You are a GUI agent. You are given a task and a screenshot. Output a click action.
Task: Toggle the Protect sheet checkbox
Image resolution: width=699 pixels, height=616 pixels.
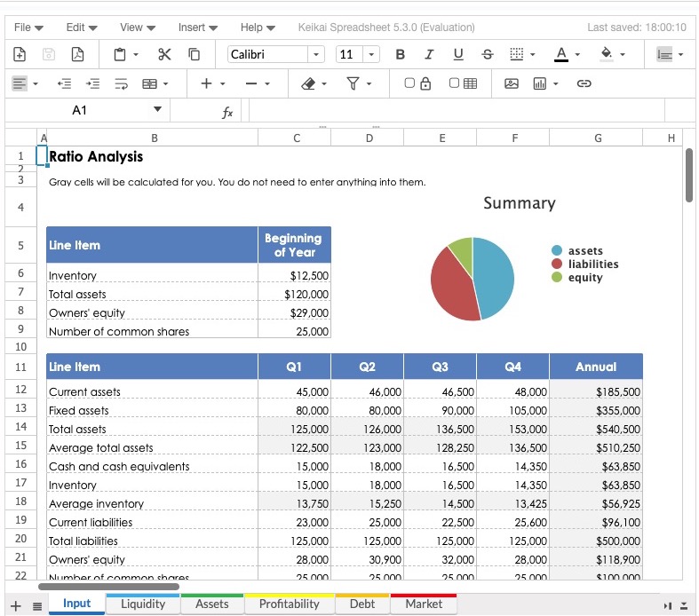tap(409, 83)
